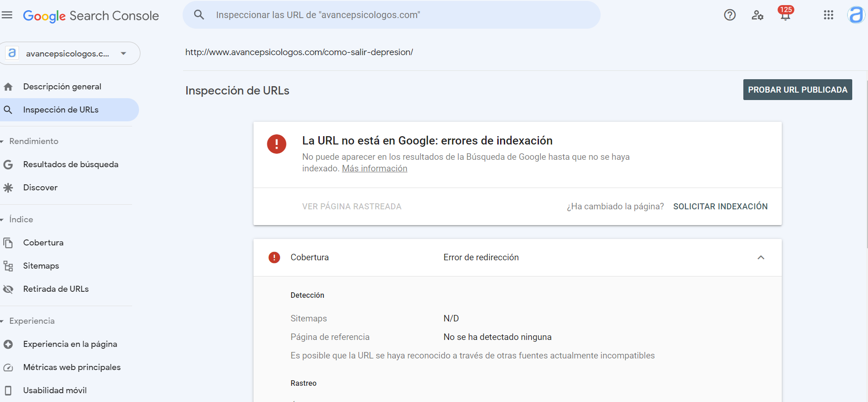
Task: Click the Rastreo heading
Action: point(304,383)
